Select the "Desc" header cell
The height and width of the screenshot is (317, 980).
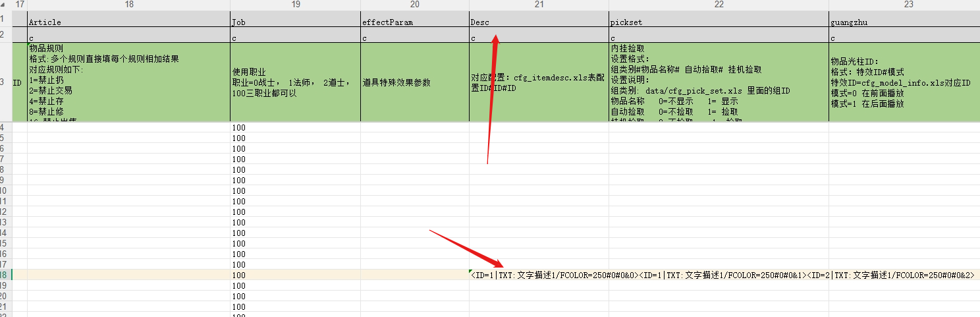point(539,22)
